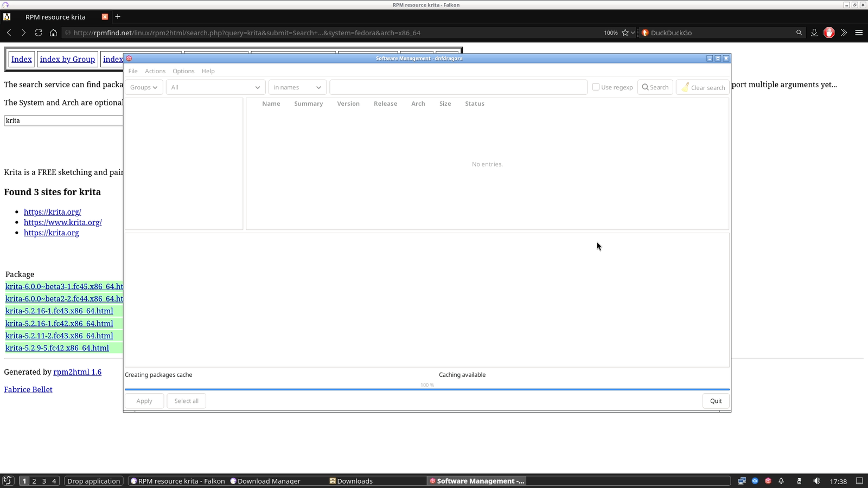Viewport: 868px width, 488px height.
Task: Focus the Falkon address bar URL
Action: 247,33
